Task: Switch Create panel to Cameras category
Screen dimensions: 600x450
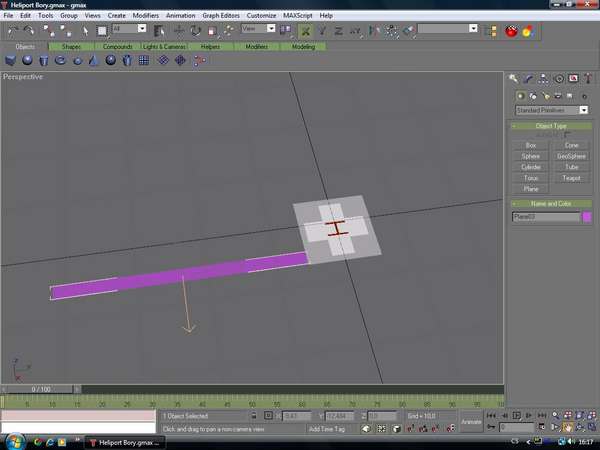Action: [x=558, y=96]
